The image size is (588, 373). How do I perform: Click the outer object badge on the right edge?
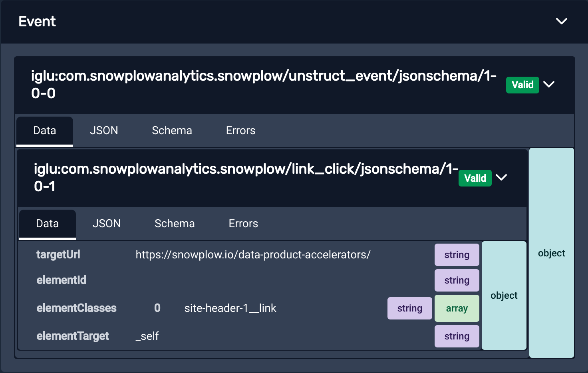[551, 253]
